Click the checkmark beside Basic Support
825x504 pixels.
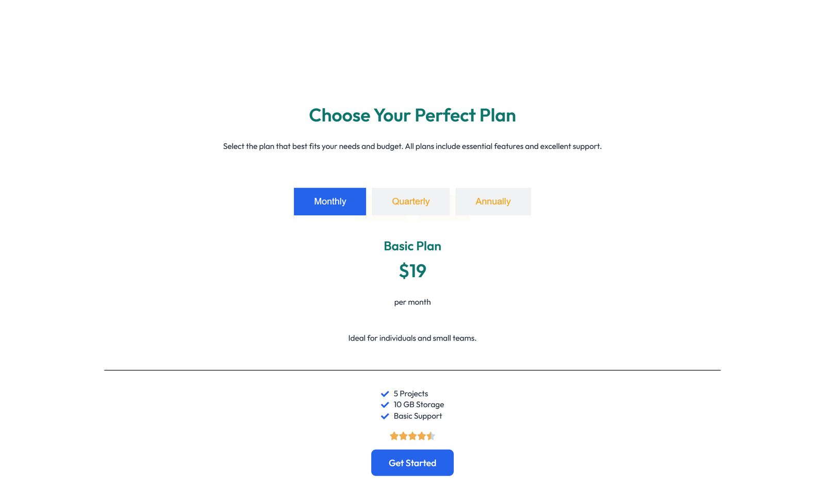pos(385,416)
